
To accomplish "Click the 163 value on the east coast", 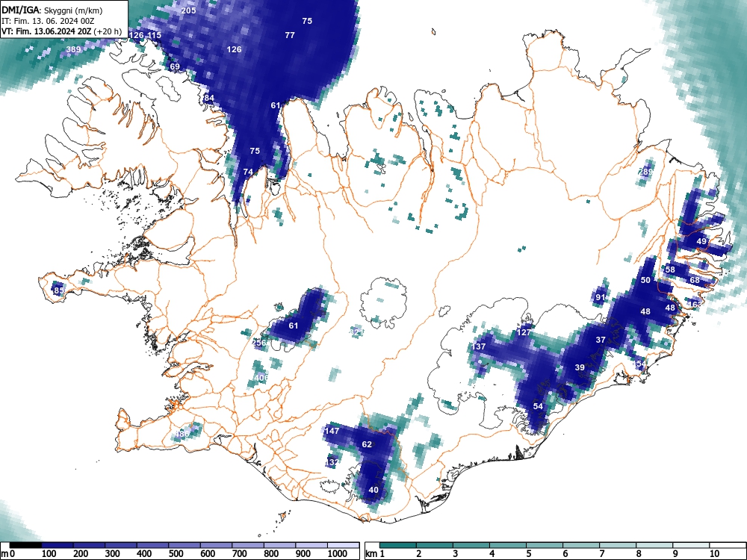I will tap(695, 304).
